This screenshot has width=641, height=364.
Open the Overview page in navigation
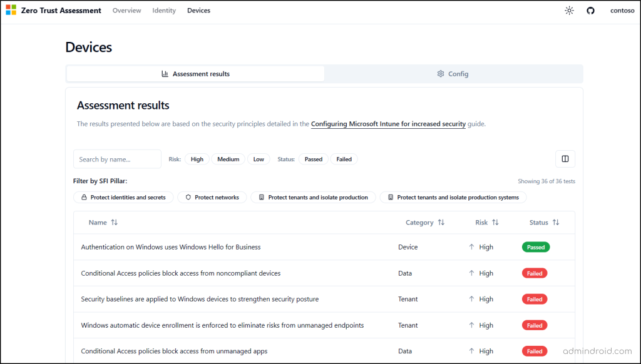126,11
